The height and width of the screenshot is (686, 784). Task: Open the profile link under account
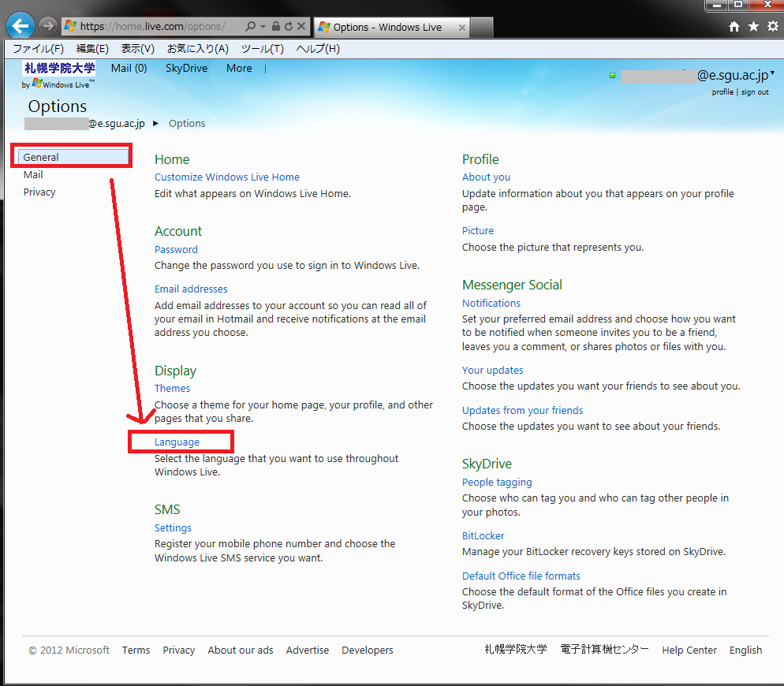tap(722, 92)
